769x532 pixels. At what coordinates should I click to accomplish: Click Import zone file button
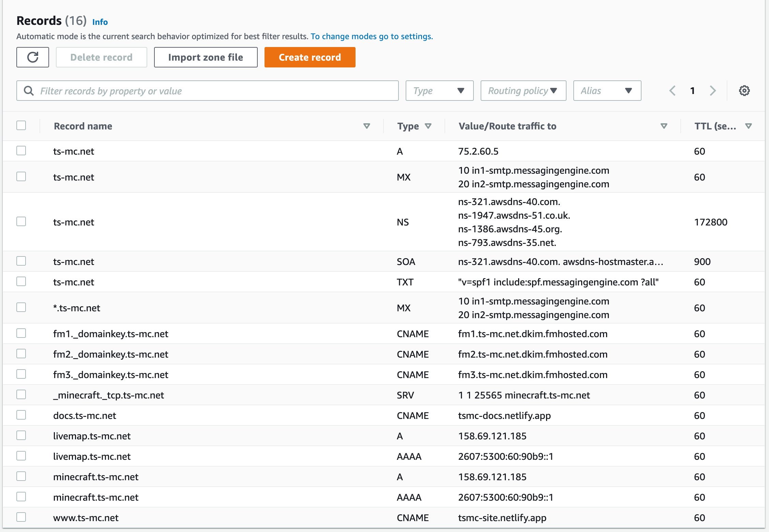point(206,57)
